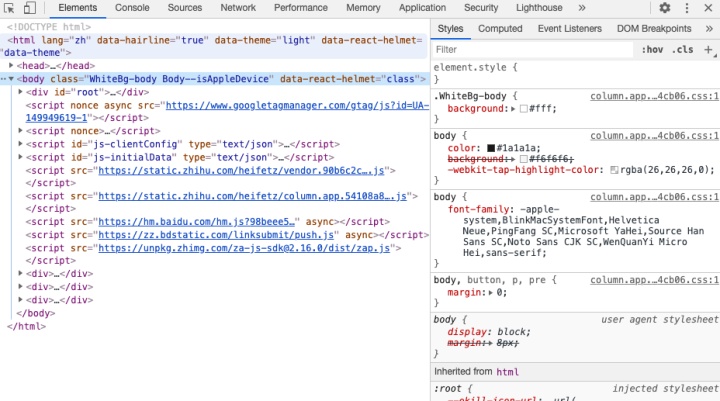
Task: Switch to the Sources tab
Action: [185, 8]
